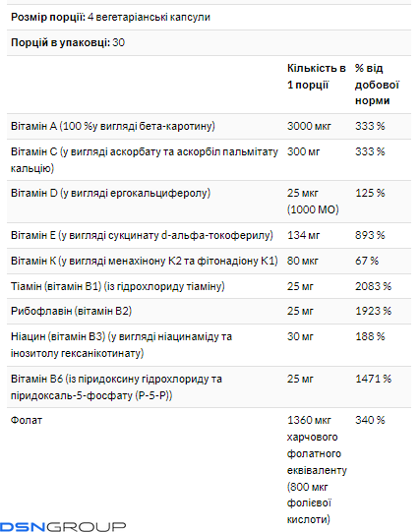Click the 25 мкг (1000 МО) value

pos(313,202)
